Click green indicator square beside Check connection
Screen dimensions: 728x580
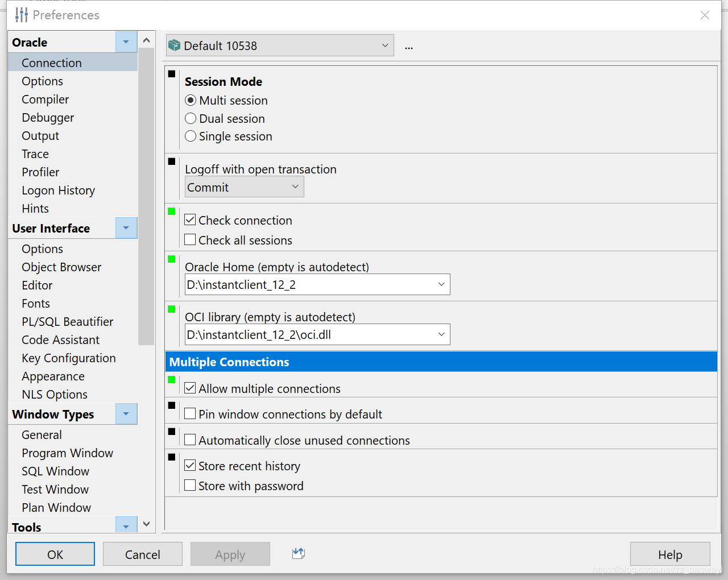tap(172, 212)
